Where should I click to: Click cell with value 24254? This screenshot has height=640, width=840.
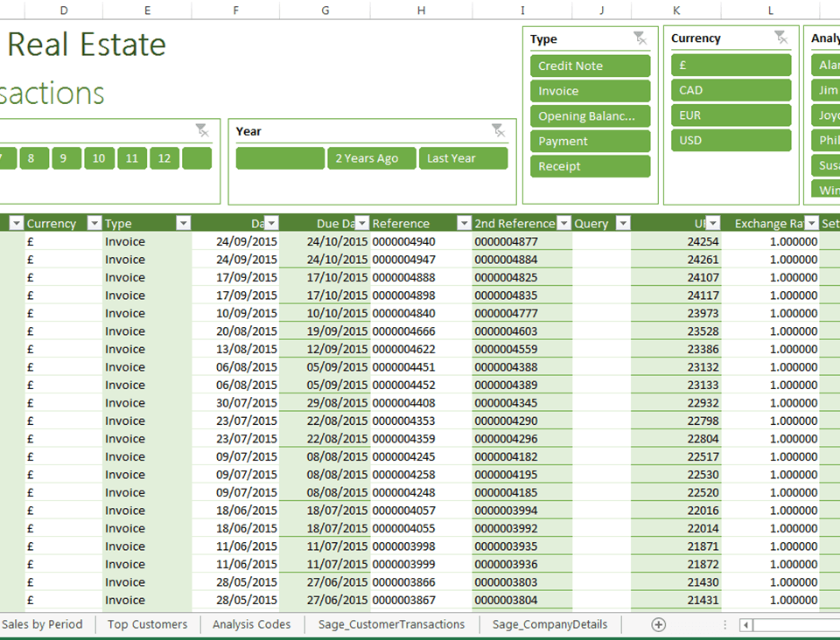[676, 241]
